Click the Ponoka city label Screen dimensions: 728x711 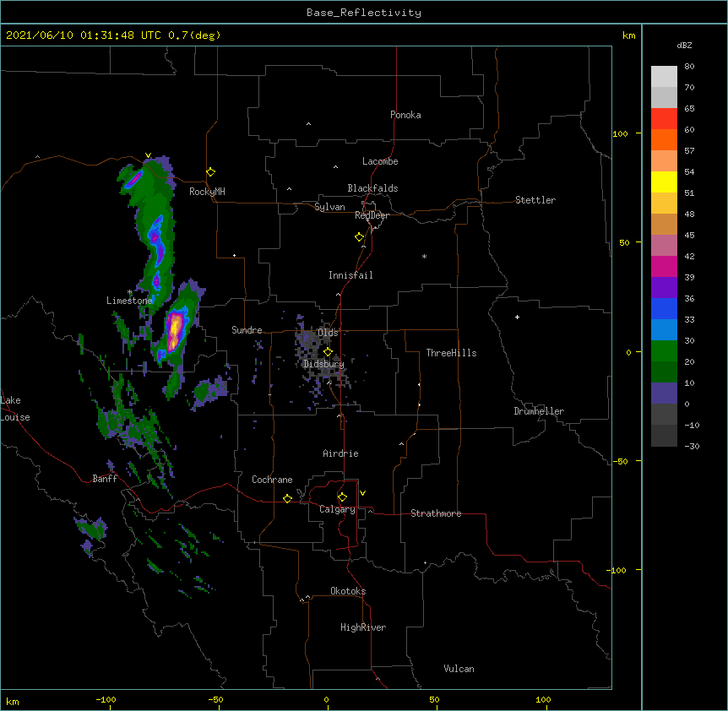click(x=405, y=115)
